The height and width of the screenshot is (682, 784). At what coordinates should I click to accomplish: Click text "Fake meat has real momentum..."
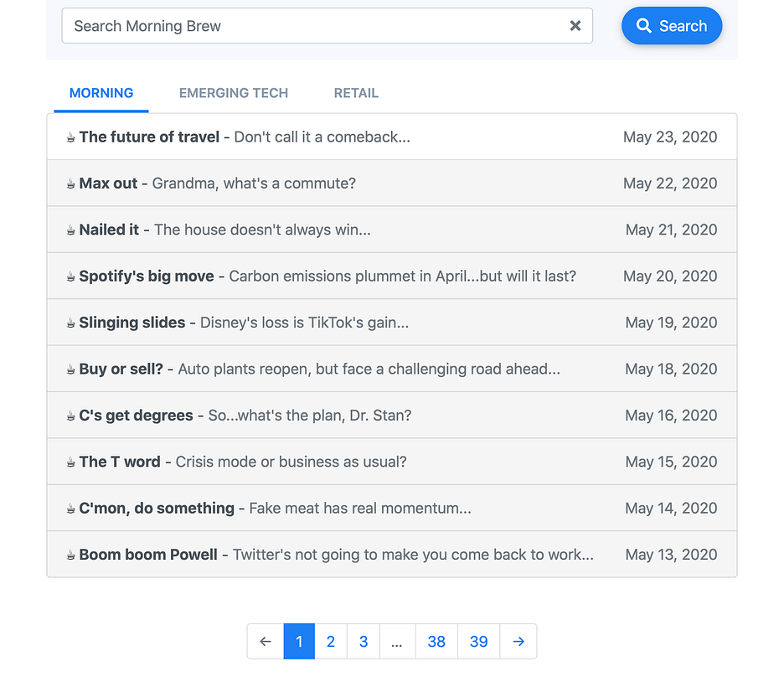[x=360, y=508]
